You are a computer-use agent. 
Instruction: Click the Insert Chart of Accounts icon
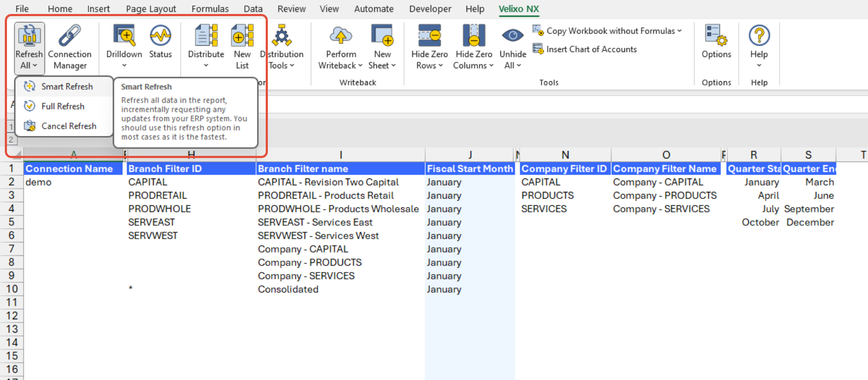(538, 49)
